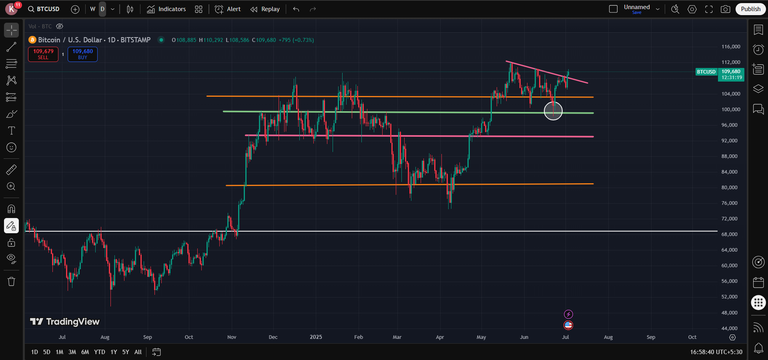Take a chart snapshot with camera icon
The image size is (768, 360).
725,9
